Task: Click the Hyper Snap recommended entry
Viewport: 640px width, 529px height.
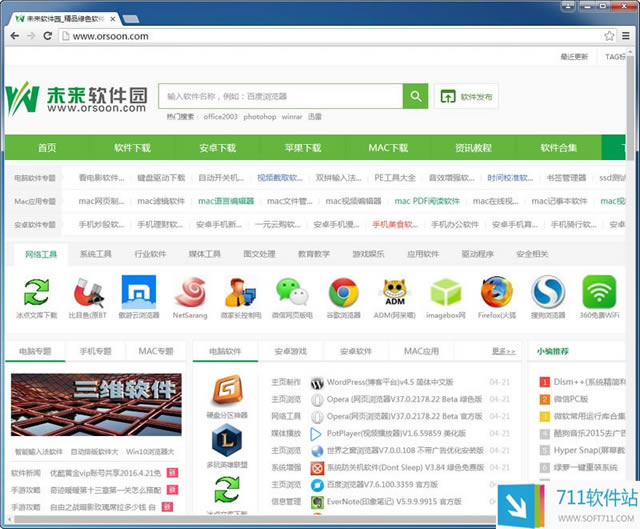Action: pyautogui.click(x=589, y=451)
